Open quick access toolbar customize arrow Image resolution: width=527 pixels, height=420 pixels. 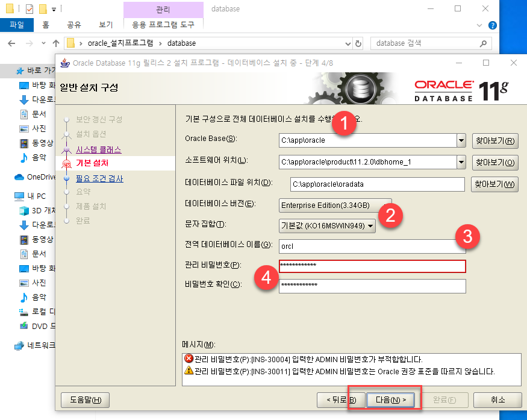[x=54, y=10]
